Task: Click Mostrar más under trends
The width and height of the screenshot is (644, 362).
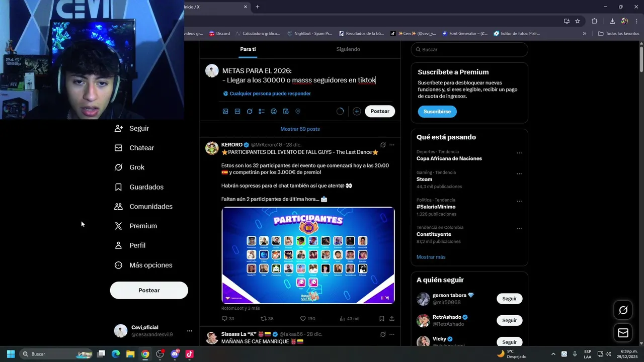Action: pyautogui.click(x=431, y=257)
